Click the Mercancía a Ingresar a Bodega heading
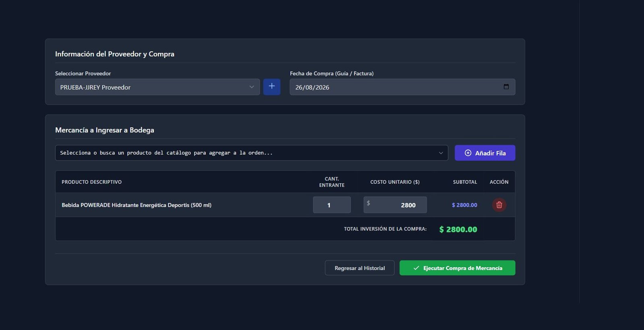Viewport: 644px width, 330px height. coord(105,130)
